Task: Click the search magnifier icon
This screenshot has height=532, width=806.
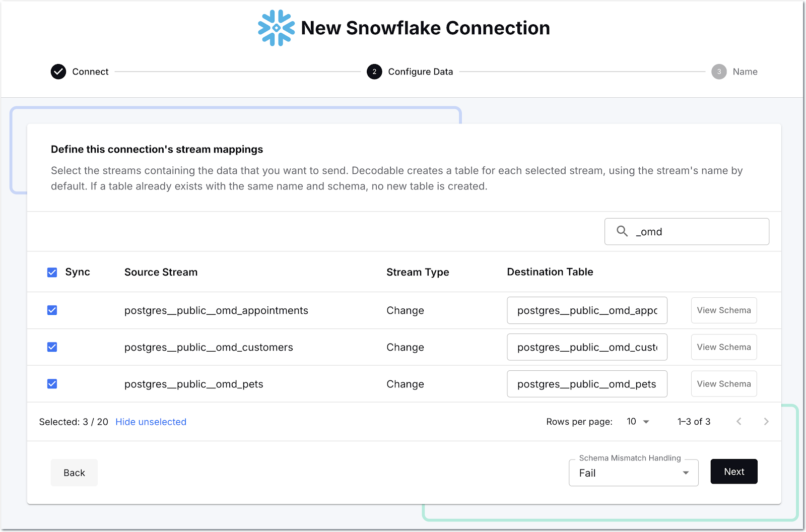Action: coord(622,231)
